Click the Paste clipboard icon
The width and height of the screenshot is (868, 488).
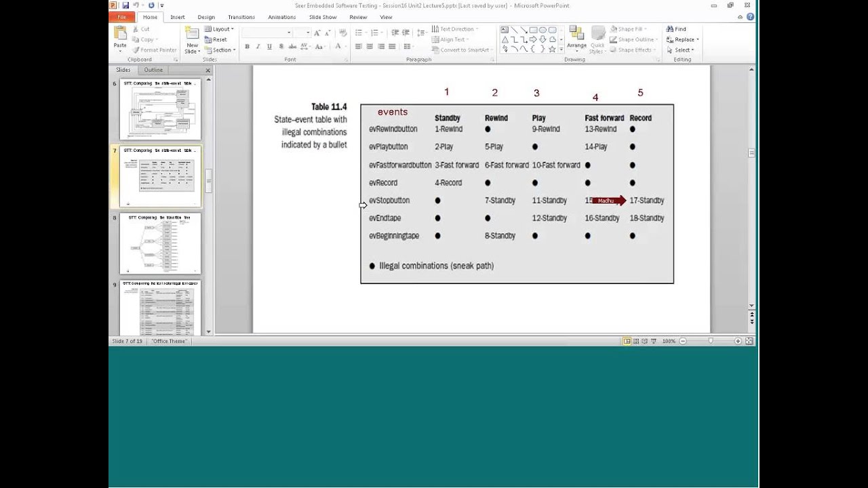coord(120,34)
